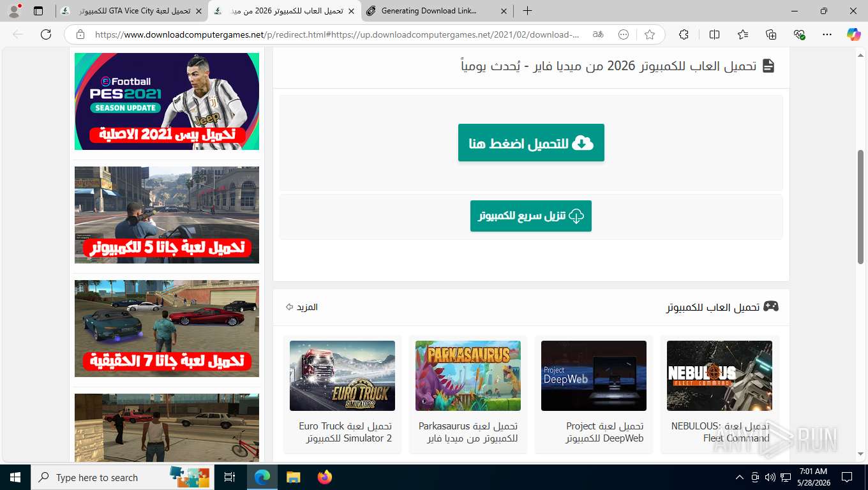The width and height of the screenshot is (868, 490).
Task: Close the GTA Vice City tab
Action: pos(199,11)
